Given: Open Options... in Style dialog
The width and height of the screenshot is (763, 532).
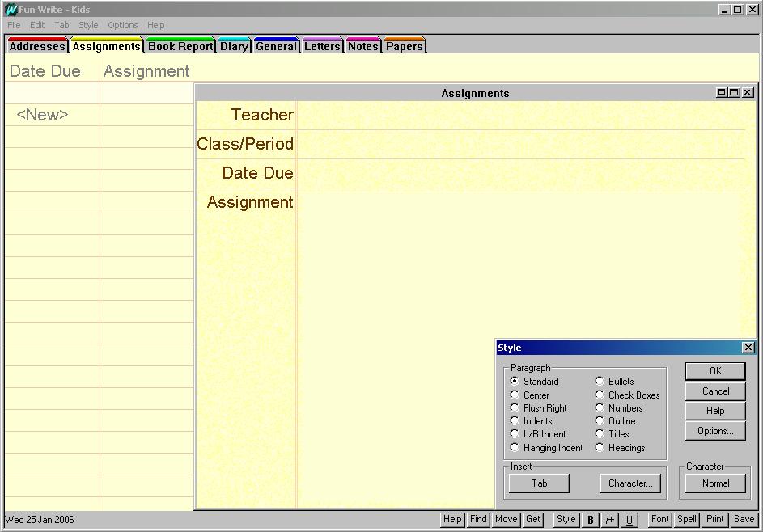Looking at the screenshot, I should click(x=715, y=431).
